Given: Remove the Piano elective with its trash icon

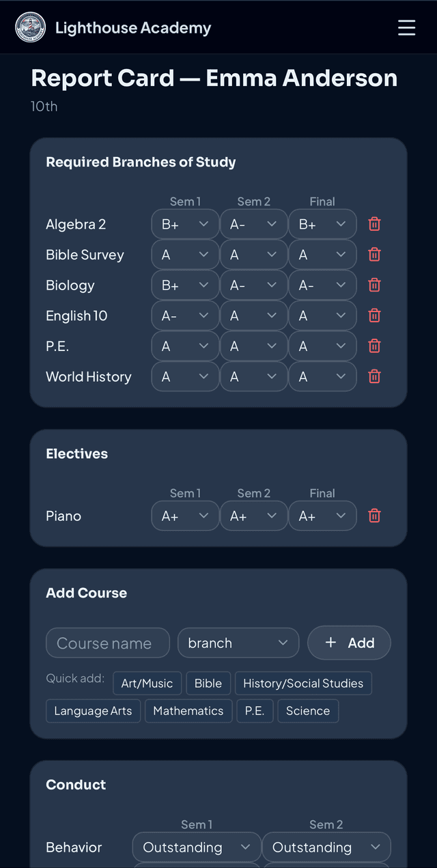Looking at the screenshot, I should [x=374, y=516].
